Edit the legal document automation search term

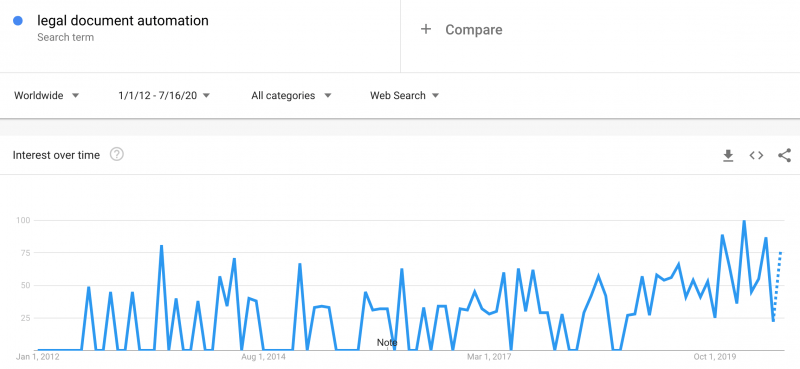(x=123, y=21)
